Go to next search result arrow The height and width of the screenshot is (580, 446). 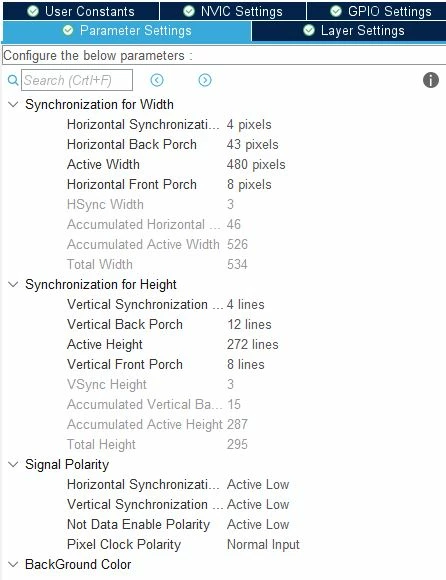click(205, 80)
